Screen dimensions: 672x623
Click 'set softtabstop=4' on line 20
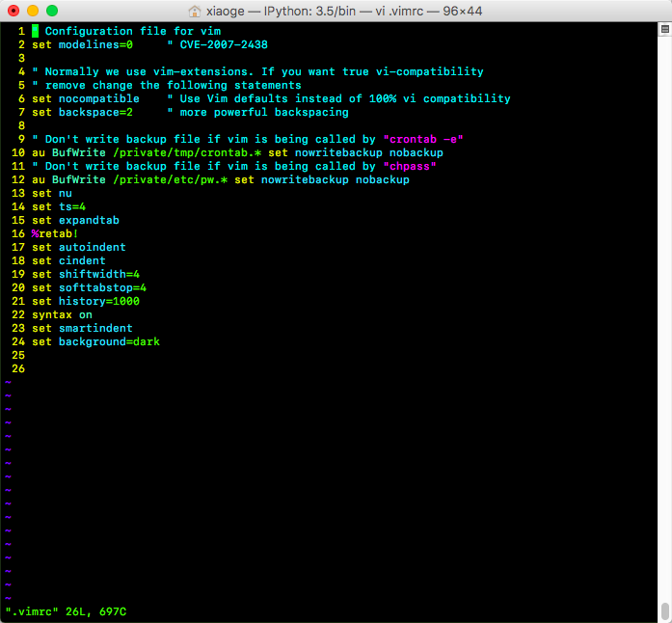pos(89,287)
